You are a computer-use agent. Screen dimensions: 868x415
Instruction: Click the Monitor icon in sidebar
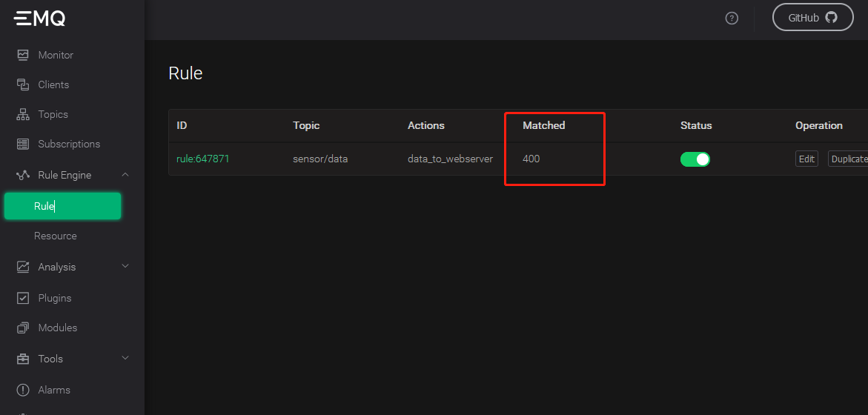23,55
